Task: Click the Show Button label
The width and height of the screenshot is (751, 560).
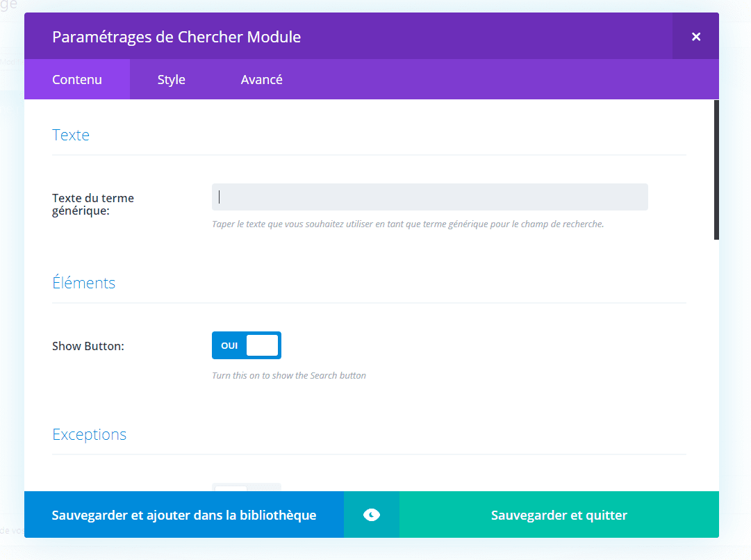Action: click(88, 345)
